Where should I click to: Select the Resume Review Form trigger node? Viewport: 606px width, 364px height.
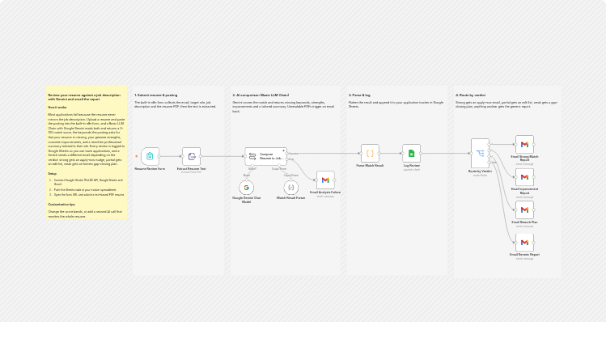tap(150, 156)
